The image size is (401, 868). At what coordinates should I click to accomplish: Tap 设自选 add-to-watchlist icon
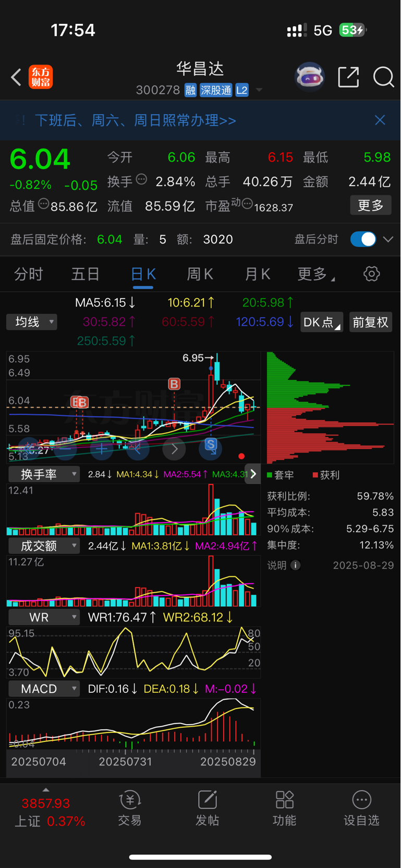pos(361,809)
